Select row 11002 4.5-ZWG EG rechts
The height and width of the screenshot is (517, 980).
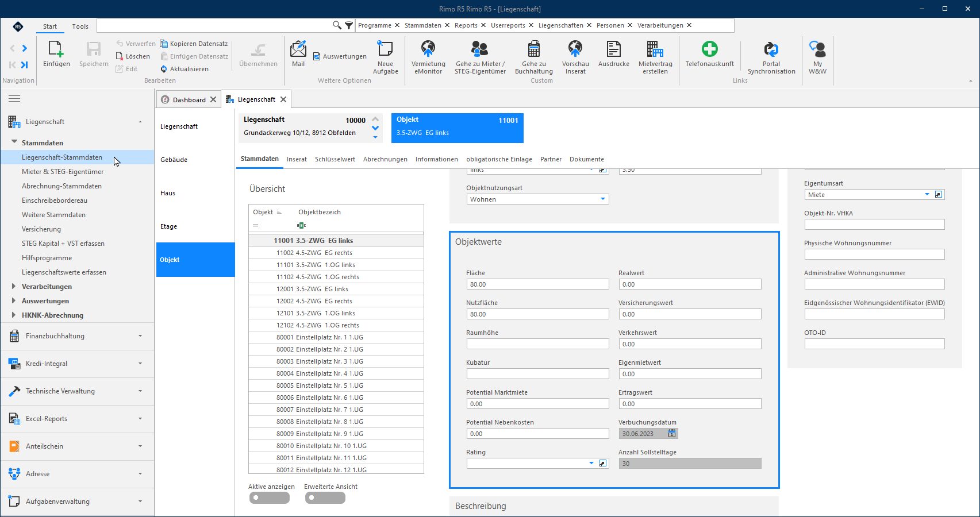(x=336, y=253)
